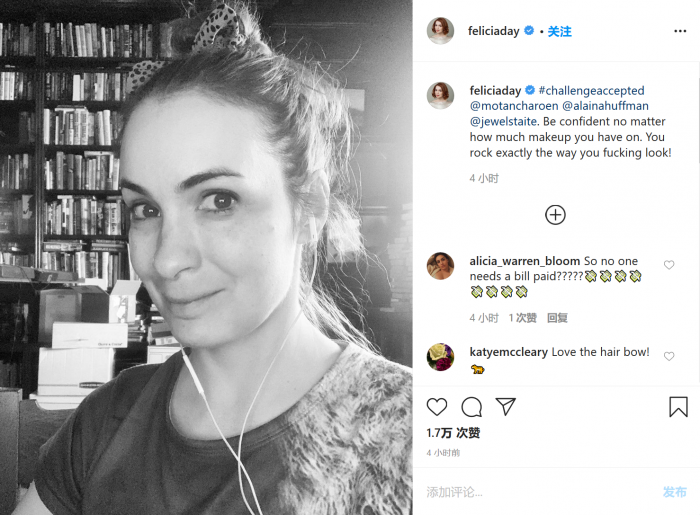The height and width of the screenshot is (515, 700).
Task: Visit @motancharoen's profile
Action: (514, 106)
